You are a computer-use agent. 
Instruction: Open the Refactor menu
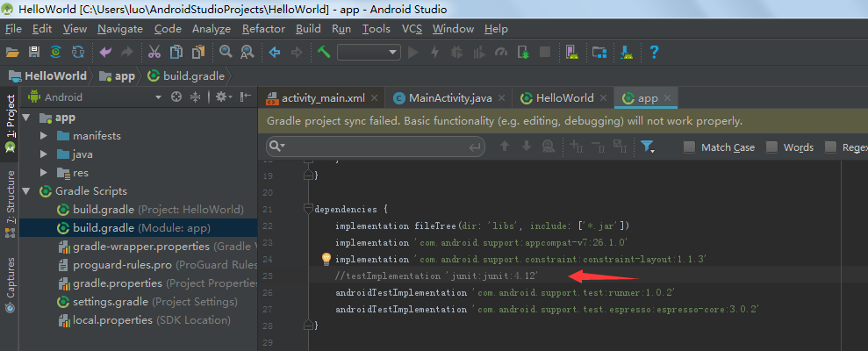tap(263, 29)
